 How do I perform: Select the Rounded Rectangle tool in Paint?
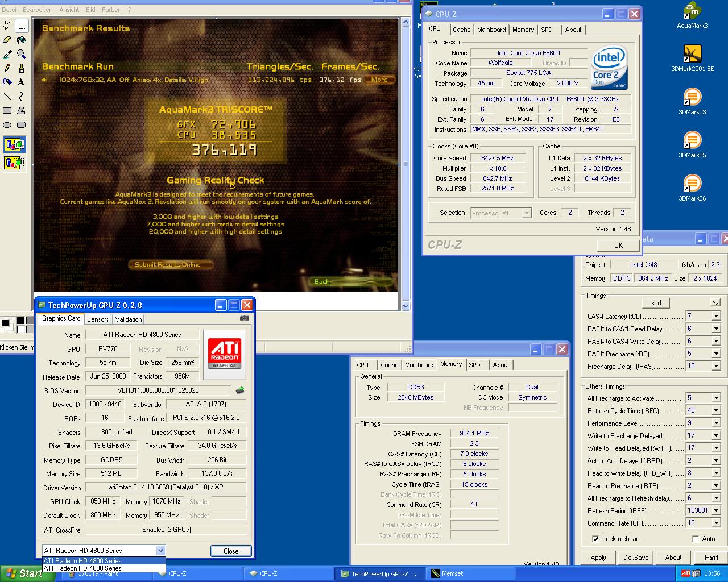pos(22,125)
